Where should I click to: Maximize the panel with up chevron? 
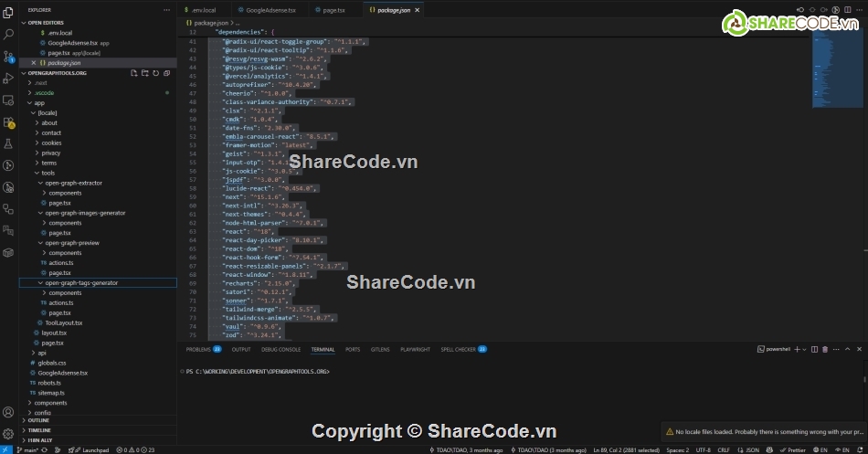[848, 349]
